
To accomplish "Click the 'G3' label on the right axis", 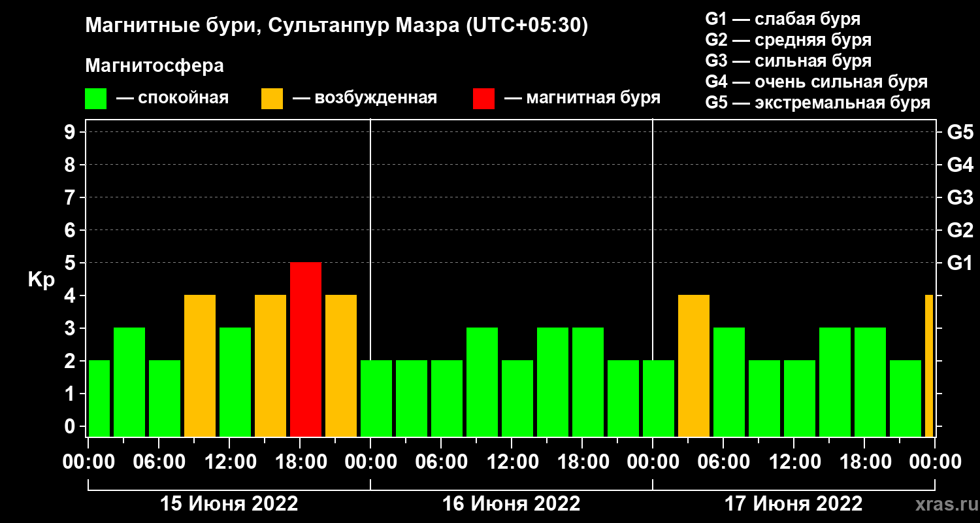I will [960, 197].
